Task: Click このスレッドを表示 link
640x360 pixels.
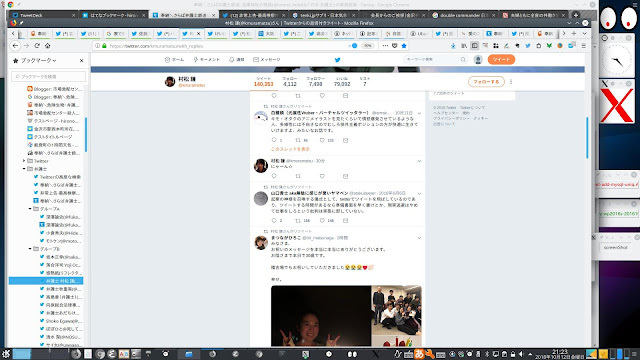Action: coord(290,149)
